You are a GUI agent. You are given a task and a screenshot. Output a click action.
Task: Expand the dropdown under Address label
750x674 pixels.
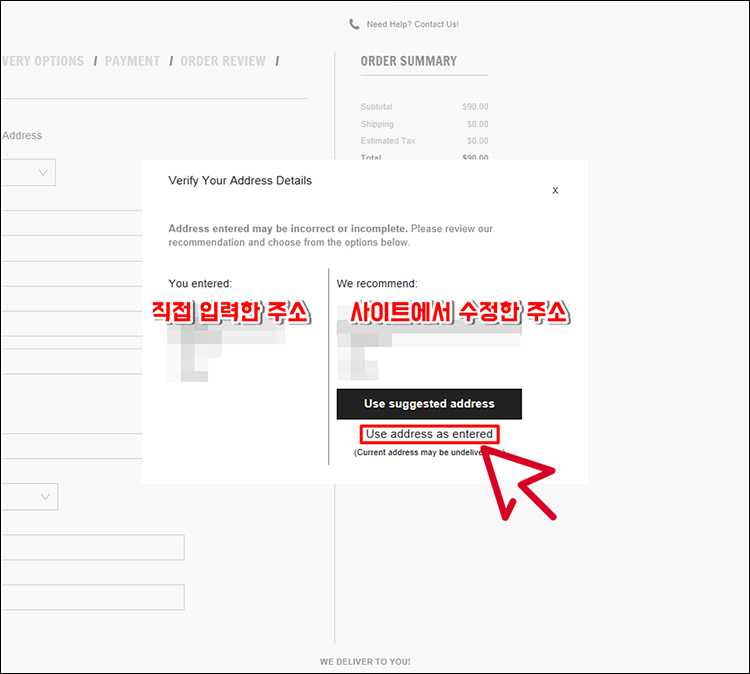coord(28,172)
